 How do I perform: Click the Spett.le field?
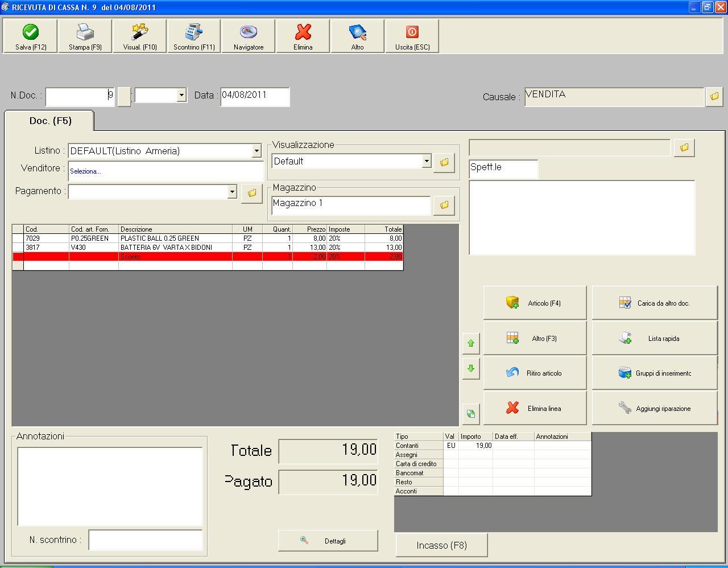click(x=503, y=169)
